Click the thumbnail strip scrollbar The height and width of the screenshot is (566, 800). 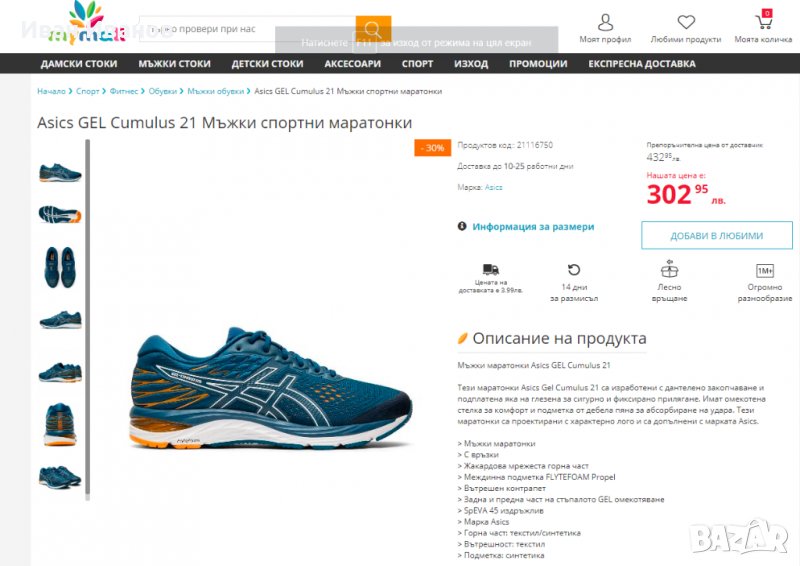[88, 318]
